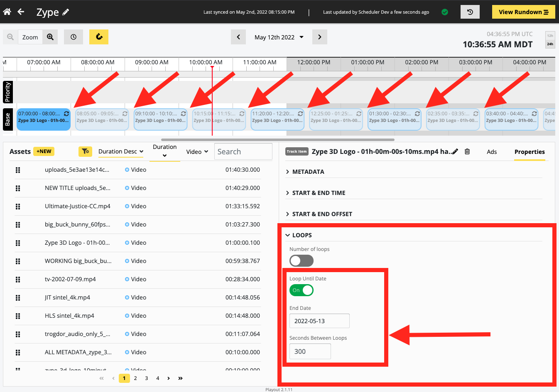Select the Base track label
The height and width of the screenshot is (392, 559).
[x=7, y=119]
